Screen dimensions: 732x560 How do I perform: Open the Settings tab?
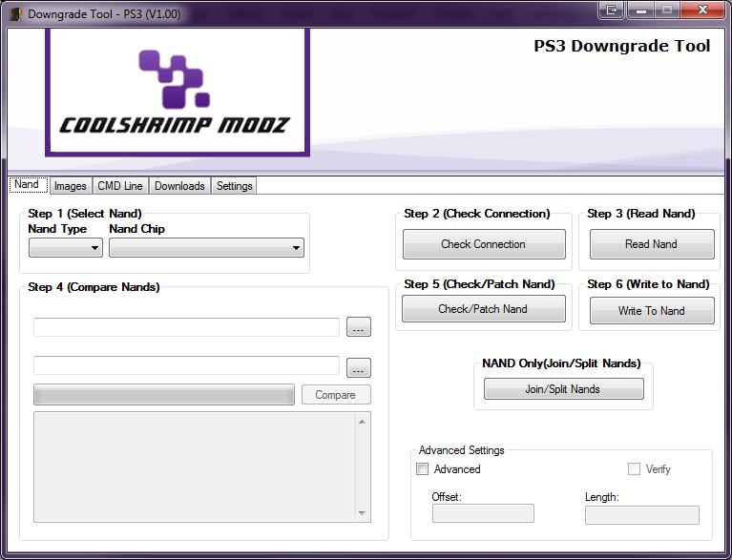(235, 186)
